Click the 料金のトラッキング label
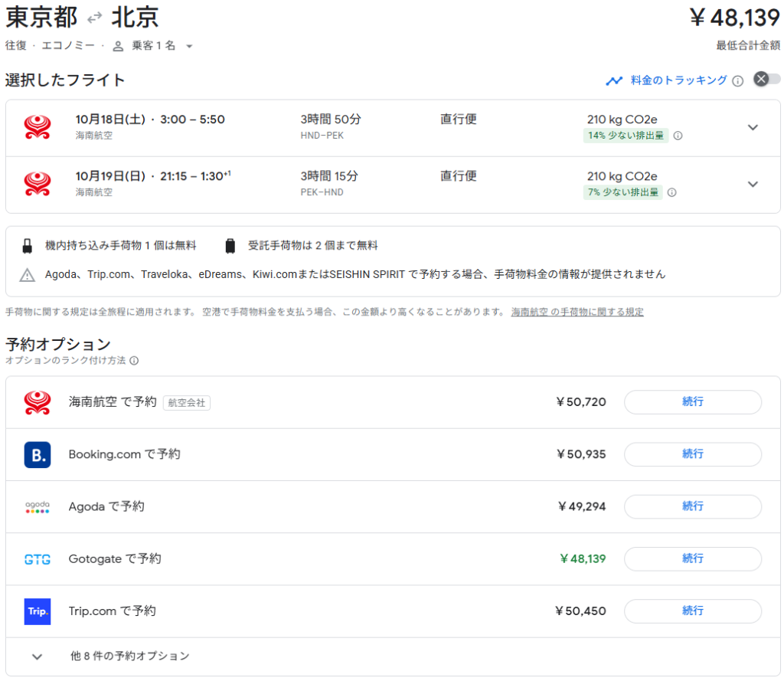 [x=678, y=80]
